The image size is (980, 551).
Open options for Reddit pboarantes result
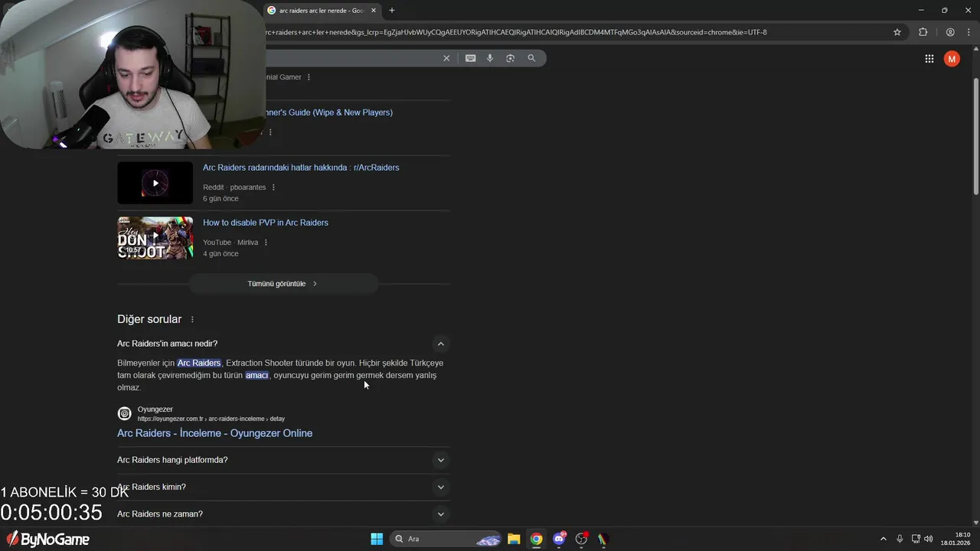click(x=273, y=187)
